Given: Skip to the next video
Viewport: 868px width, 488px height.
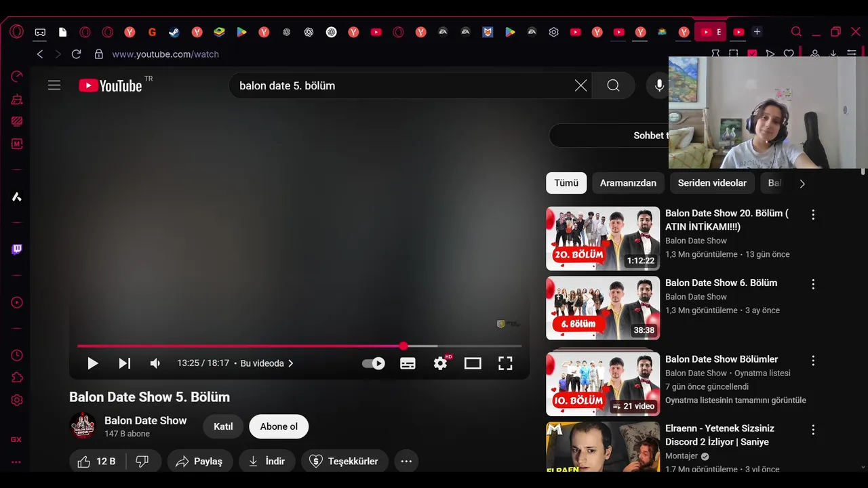Looking at the screenshot, I should click(x=125, y=363).
